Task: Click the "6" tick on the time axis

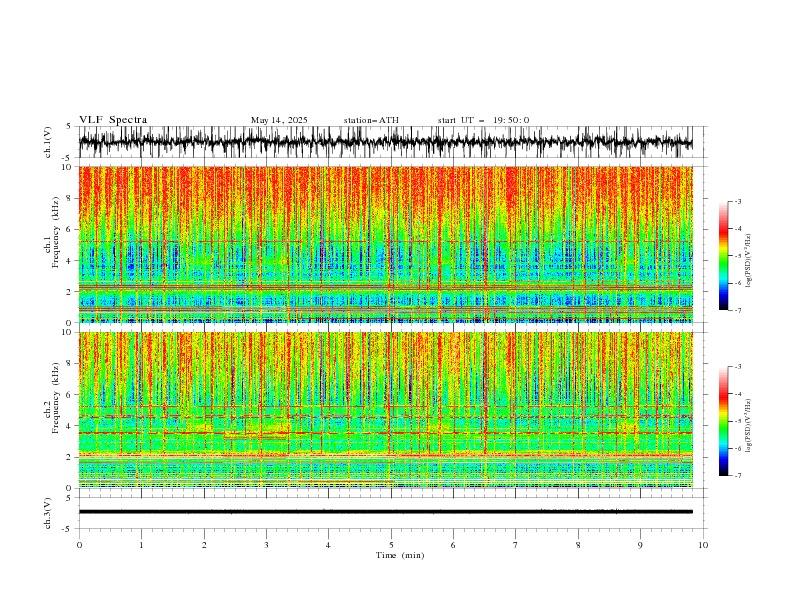Action: pos(453,545)
